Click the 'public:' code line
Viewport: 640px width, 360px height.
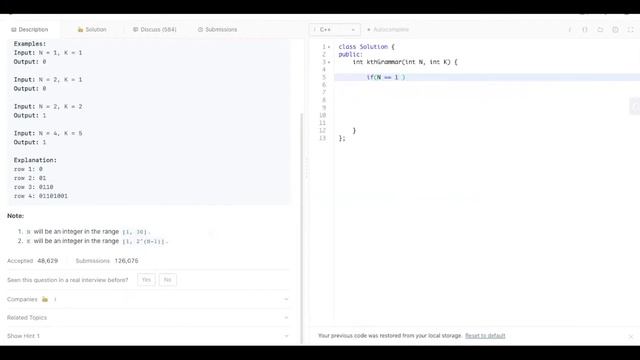tap(350, 54)
